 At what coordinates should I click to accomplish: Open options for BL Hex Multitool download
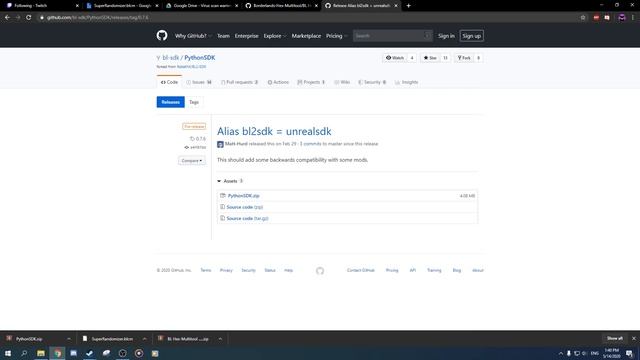[220, 339]
